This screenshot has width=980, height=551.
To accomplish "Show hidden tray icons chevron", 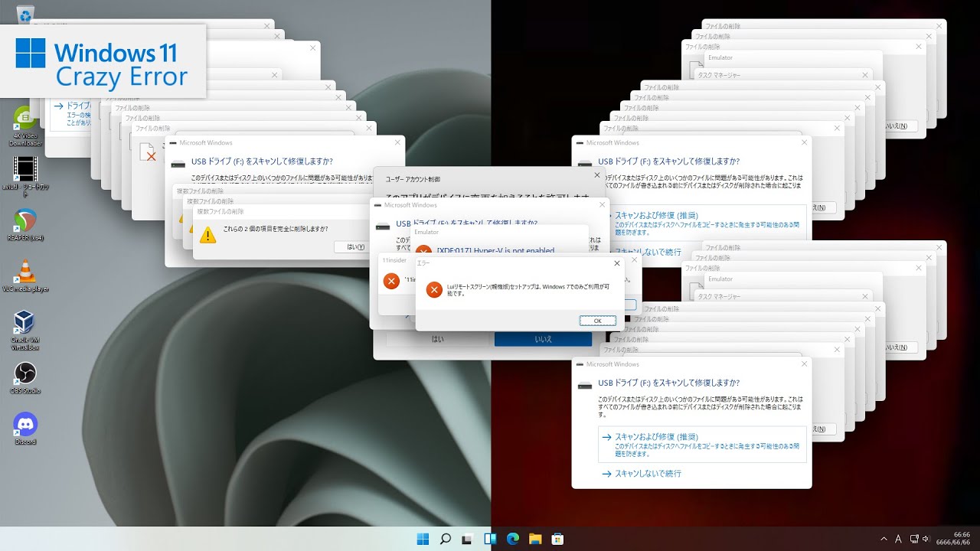I will pos(884,539).
